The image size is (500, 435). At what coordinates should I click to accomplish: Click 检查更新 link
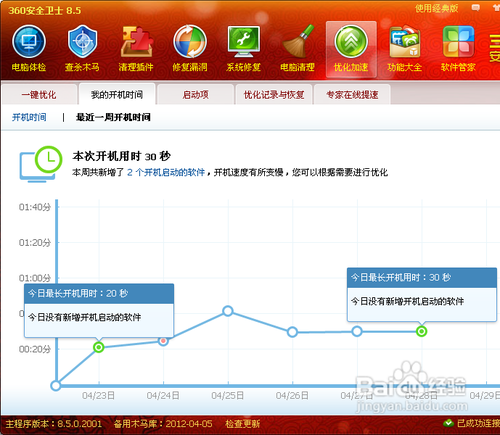243,424
